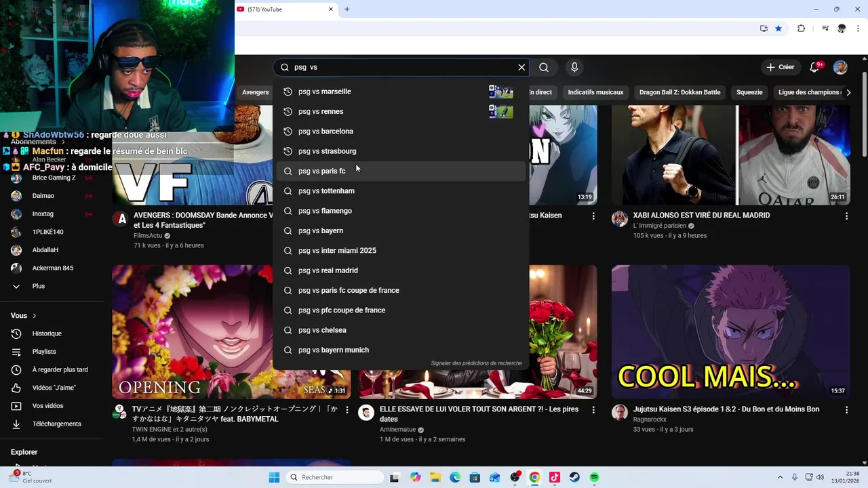Select the Indicatifs musicaux chip

coord(595,92)
